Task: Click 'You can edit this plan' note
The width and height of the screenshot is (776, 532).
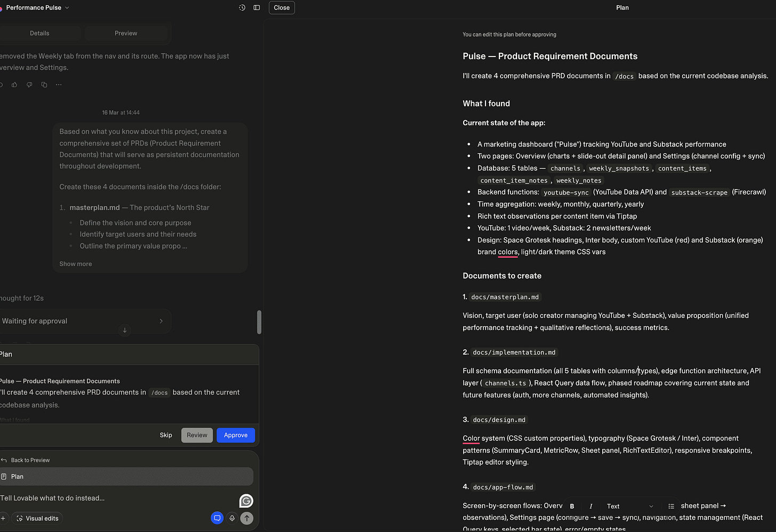Action: [x=509, y=35]
